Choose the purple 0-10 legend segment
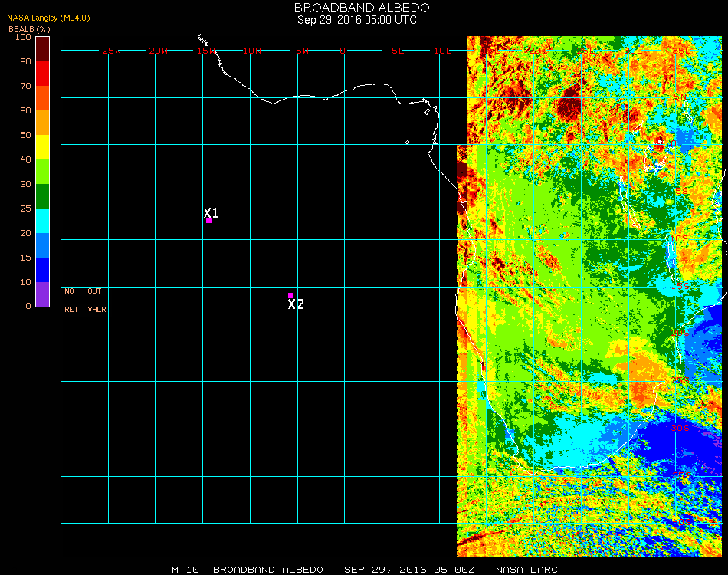This screenshot has height=575, width=728. point(42,294)
